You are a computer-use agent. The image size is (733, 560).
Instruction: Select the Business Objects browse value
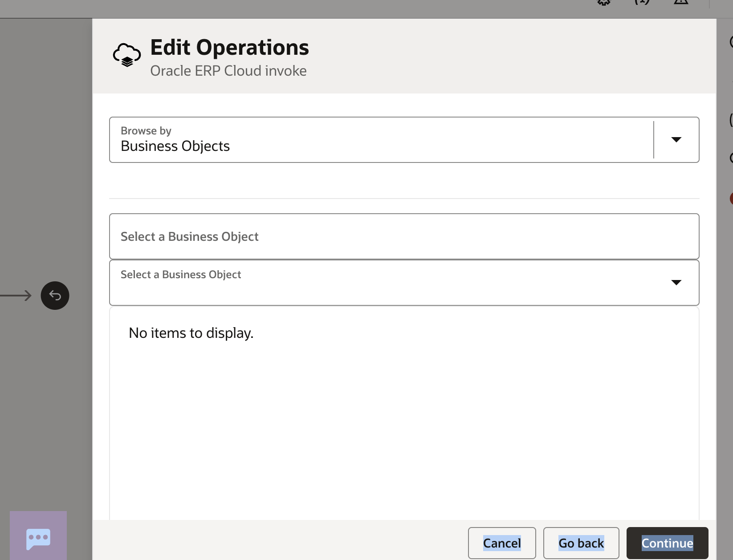click(175, 146)
